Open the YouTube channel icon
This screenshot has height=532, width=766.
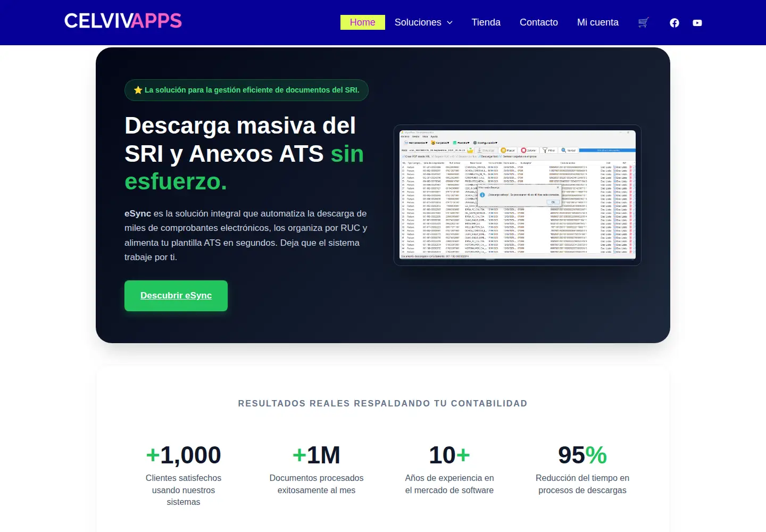point(697,23)
